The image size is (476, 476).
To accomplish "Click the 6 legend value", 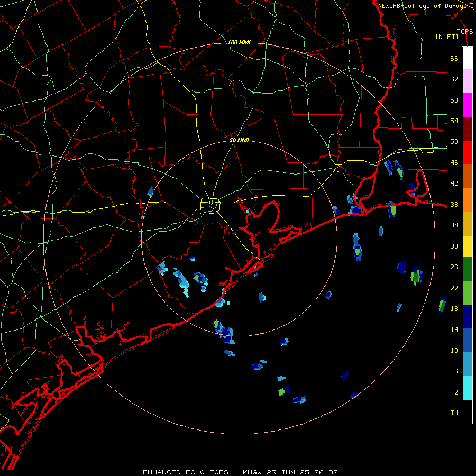I will point(456,371).
